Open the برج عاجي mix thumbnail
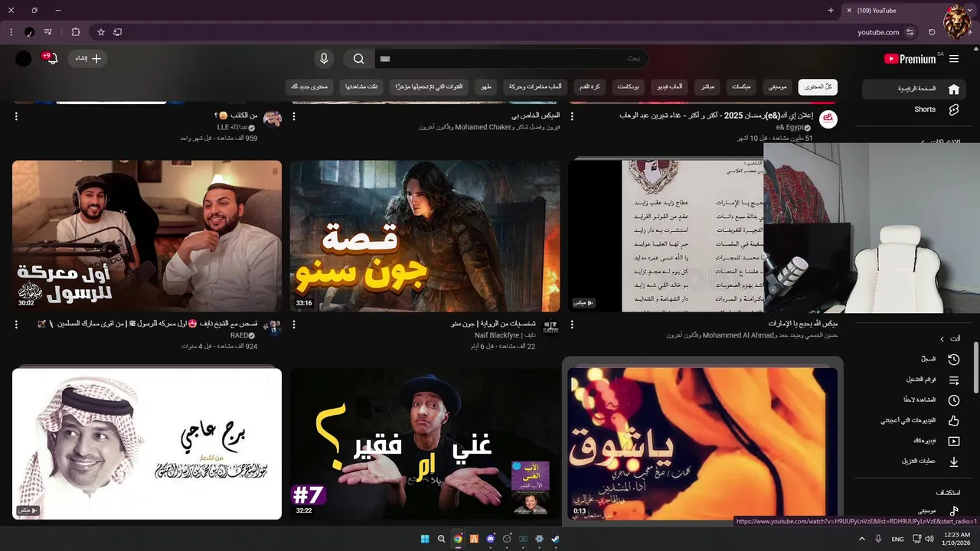 pyautogui.click(x=147, y=444)
